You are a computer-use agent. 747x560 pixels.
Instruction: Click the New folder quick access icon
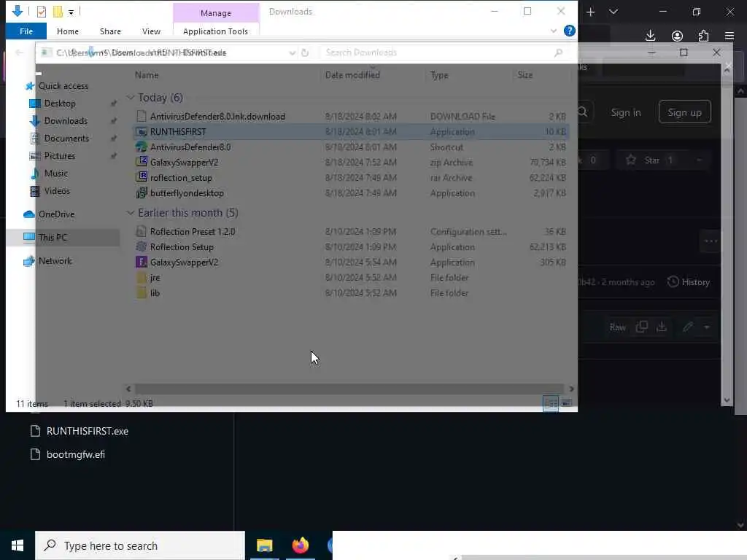[58, 12]
